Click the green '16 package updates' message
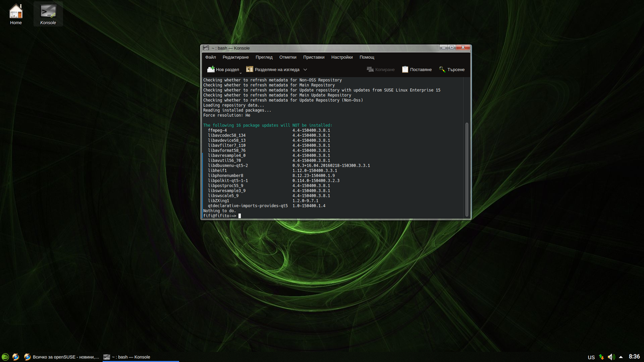This screenshot has height=362, width=644. pyautogui.click(x=268, y=125)
